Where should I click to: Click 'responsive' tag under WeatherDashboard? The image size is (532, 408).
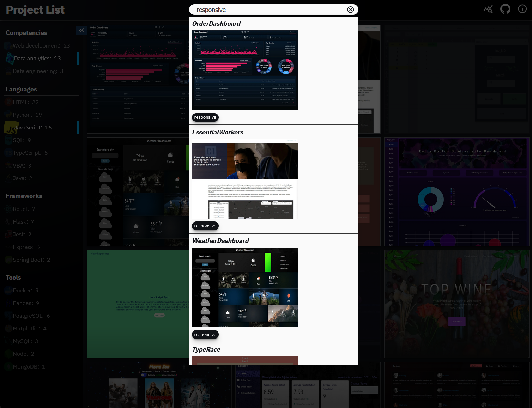205,335
